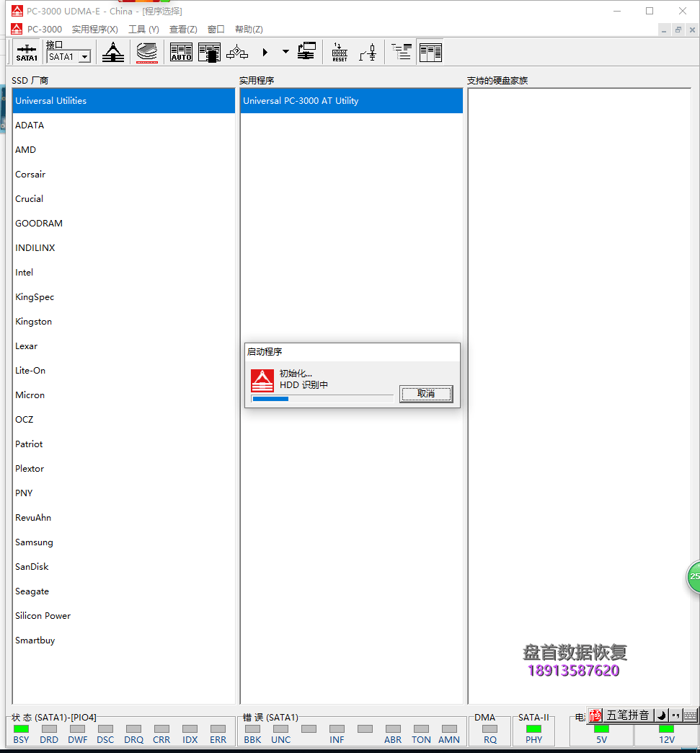Select Seagate in the vendor list
Image resolution: width=700 pixels, height=753 pixels.
(x=124, y=591)
